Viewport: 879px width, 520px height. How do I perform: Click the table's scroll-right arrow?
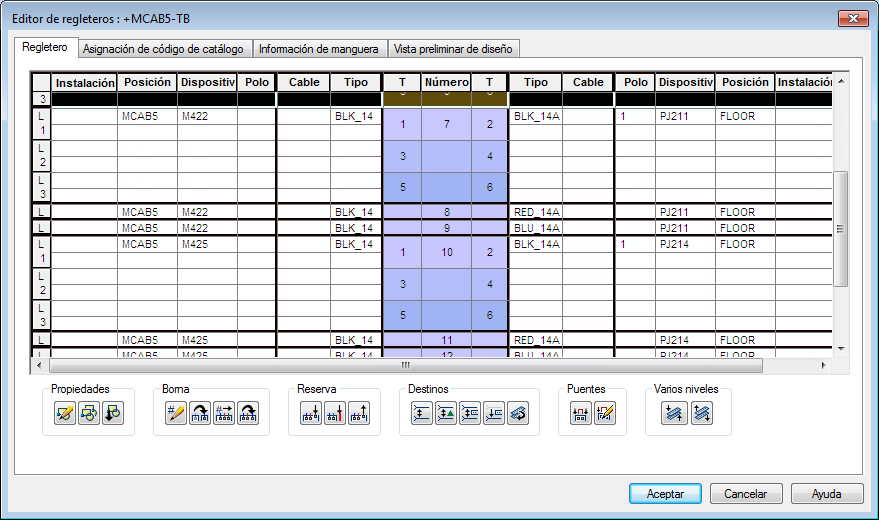click(824, 365)
